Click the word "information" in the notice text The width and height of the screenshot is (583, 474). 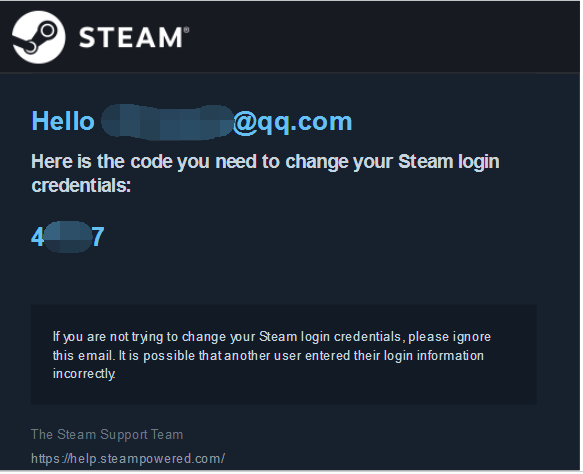point(450,356)
